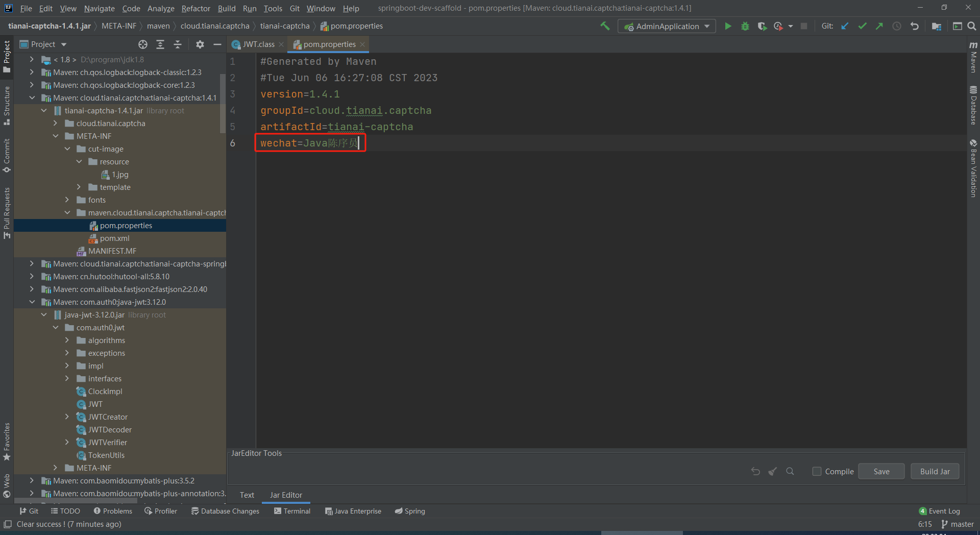980x535 pixels.
Task: Click the green Run button
Action: click(728, 26)
